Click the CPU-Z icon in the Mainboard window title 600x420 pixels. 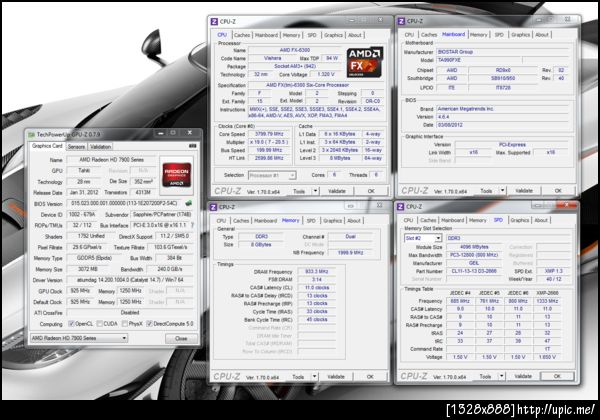401,21
